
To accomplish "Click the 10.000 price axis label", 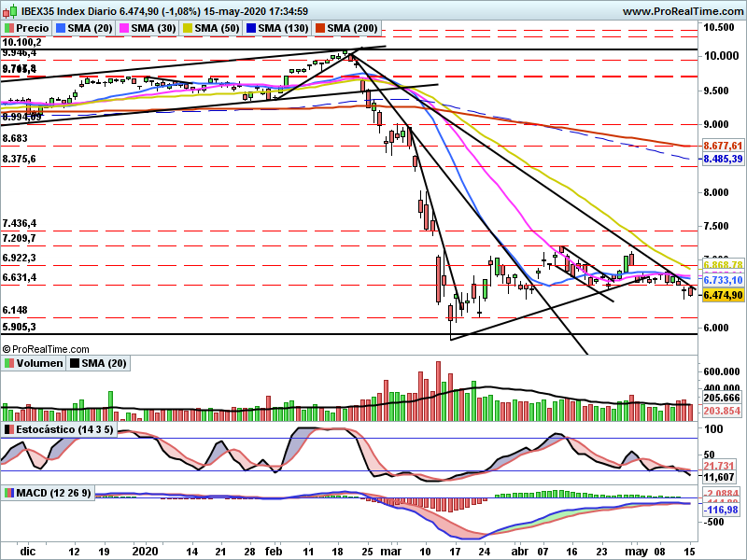I will [721, 56].
